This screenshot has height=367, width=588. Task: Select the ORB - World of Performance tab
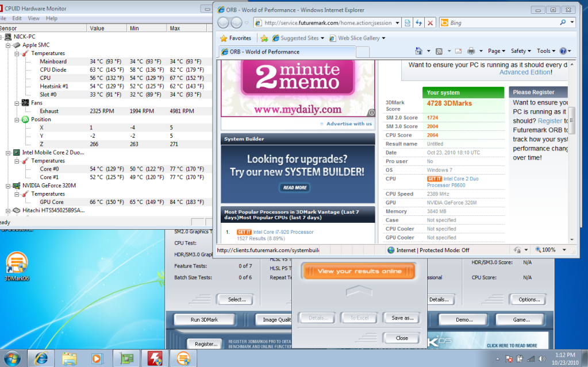point(287,52)
